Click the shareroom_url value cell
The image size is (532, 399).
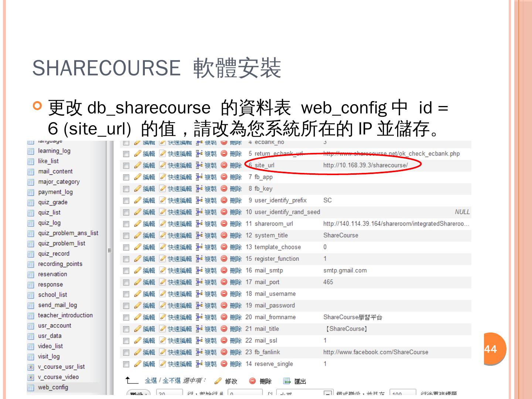[396, 224]
